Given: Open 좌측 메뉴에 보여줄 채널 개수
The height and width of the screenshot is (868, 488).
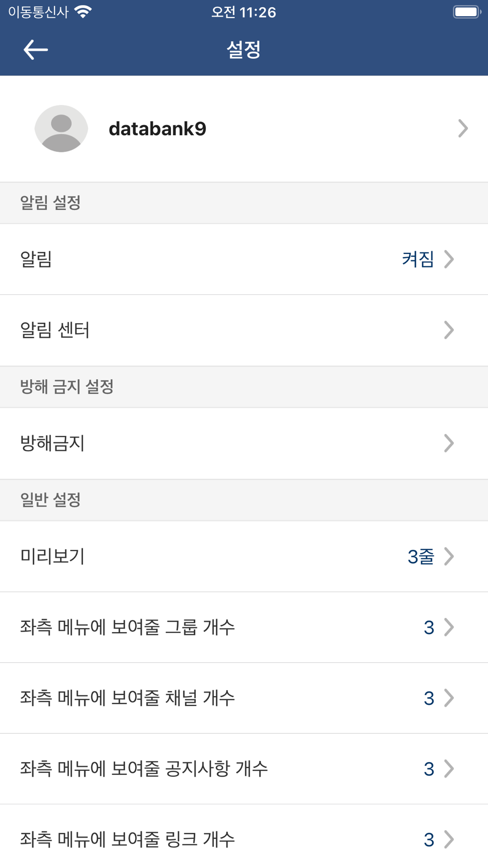Looking at the screenshot, I should [x=244, y=698].
